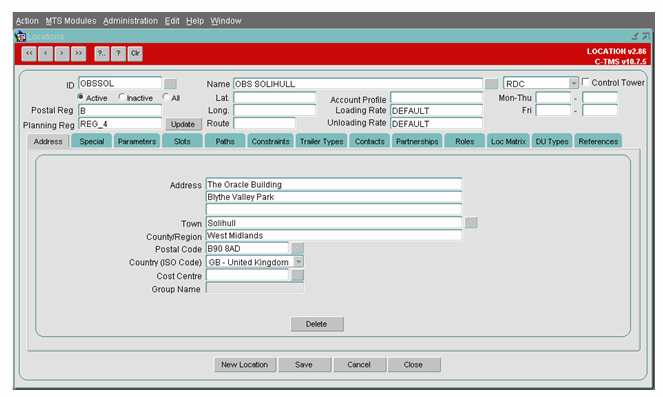Click the Postal Reg field
Screen dimensions: 663x397
[x=120, y=110]
